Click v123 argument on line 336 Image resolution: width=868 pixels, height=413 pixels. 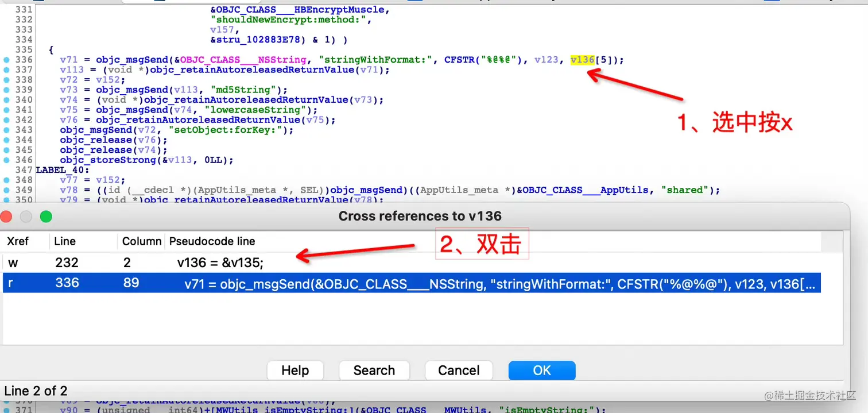(545, 60)
